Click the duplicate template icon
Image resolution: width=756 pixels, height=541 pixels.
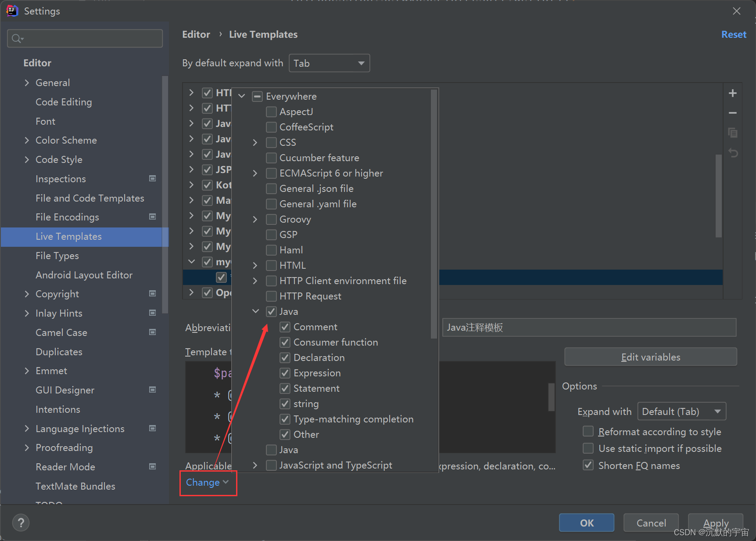pos(732,133)
